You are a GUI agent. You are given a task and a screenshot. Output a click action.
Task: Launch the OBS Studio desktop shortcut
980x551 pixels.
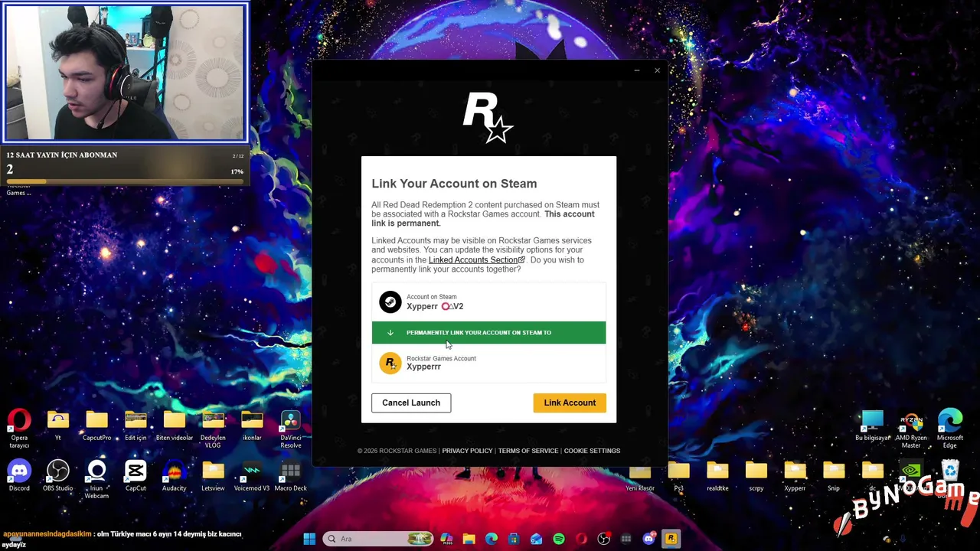(x=58, y=476)
